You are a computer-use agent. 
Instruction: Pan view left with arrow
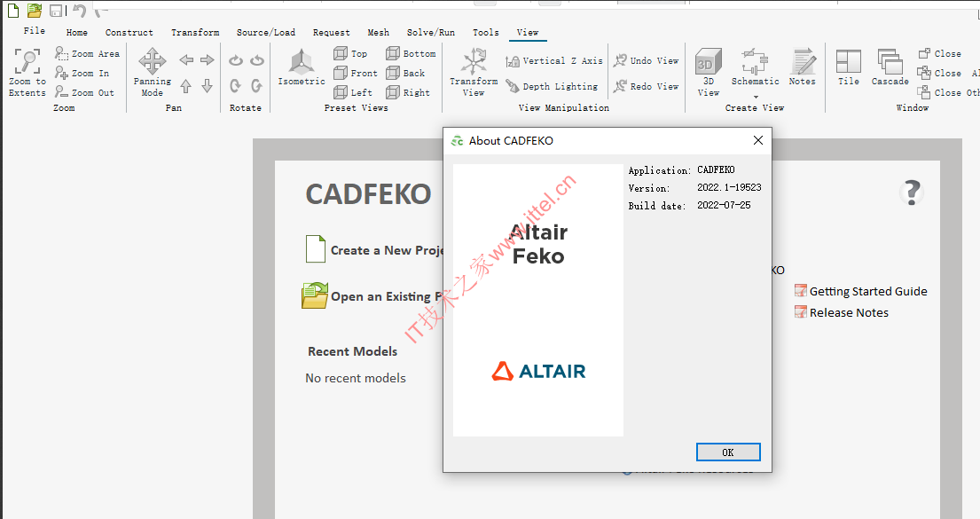[x=186, y=60]
